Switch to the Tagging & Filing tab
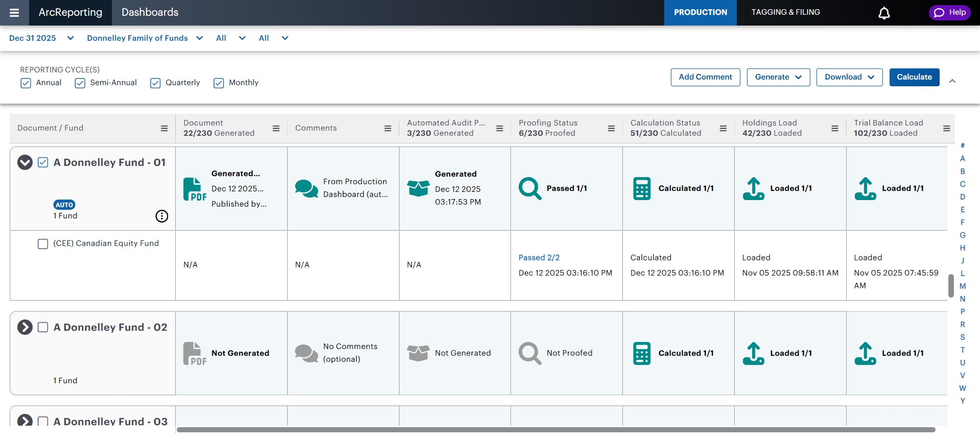980x442 pixels. click(x=785, y=12)
